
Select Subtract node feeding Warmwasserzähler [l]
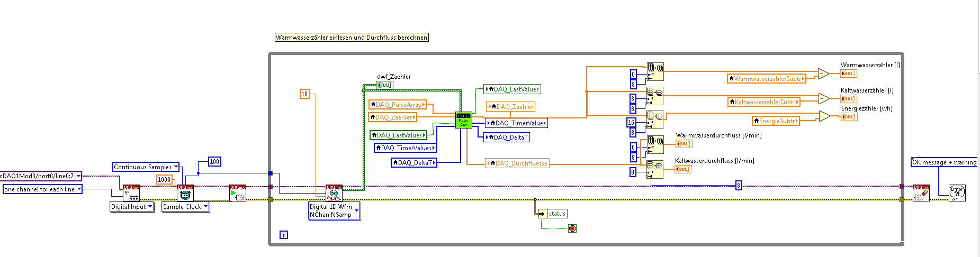click(x=823, y=74)
